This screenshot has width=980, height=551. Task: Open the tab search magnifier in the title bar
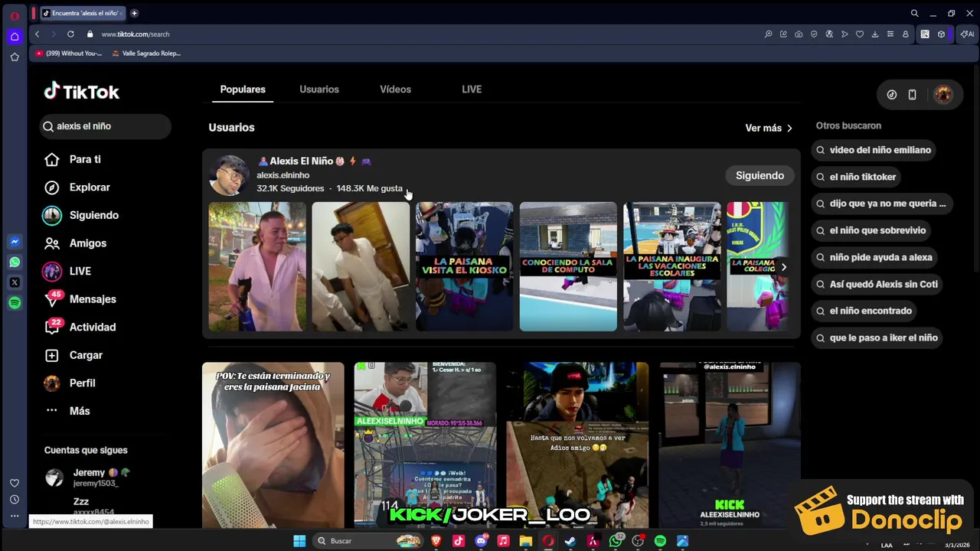pyautogui.click(x=914, y=13)
